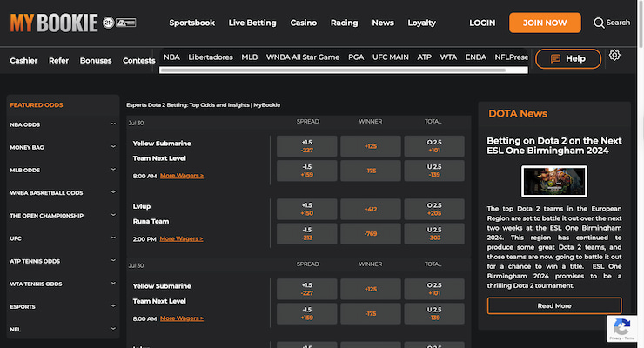
Task: Expand UFC in sidebar
Action: [x=63, y=238]
